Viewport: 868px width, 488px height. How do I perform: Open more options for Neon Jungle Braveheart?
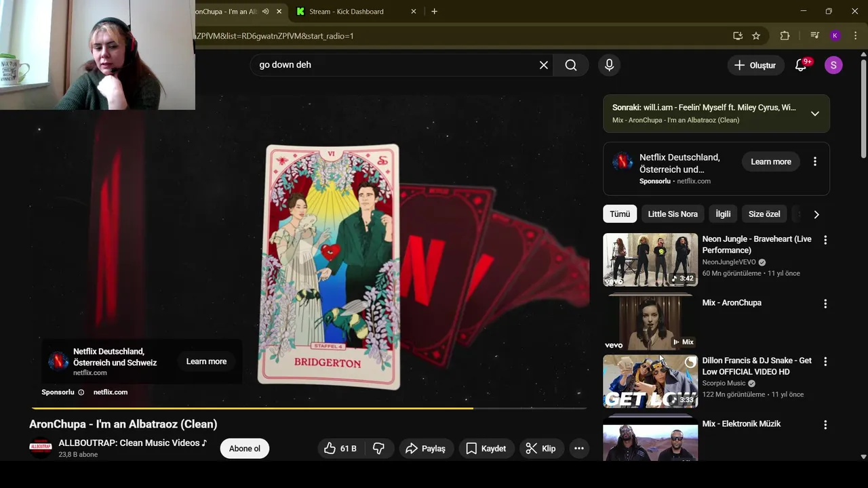(825, 240)
